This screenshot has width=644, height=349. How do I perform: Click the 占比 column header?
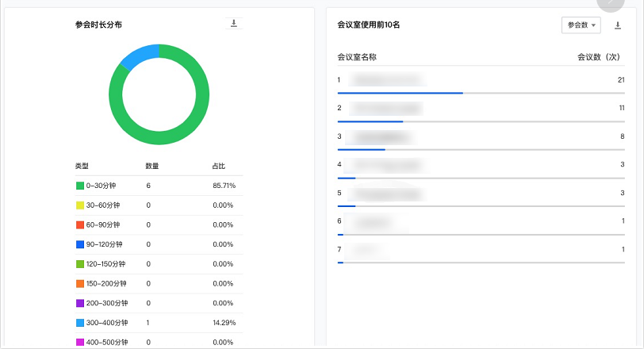pos(219,167)
